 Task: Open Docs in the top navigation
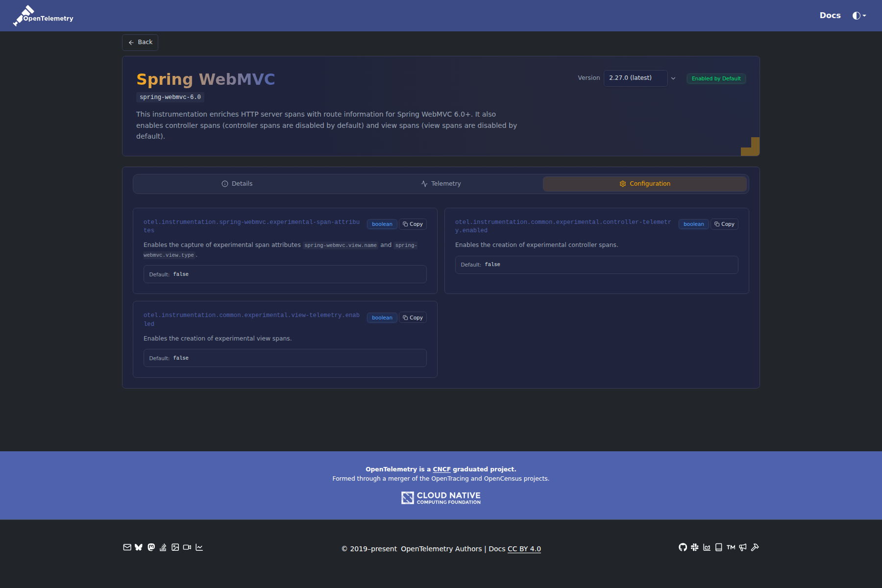pos(830,16)
